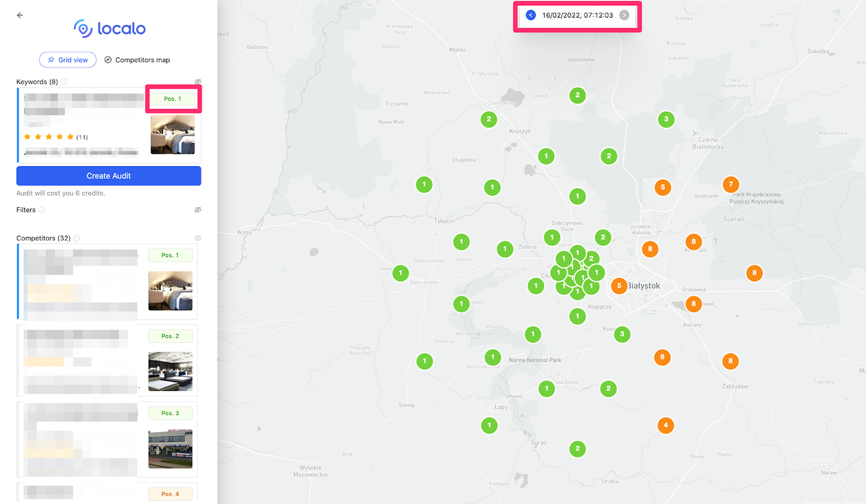Click the info icon next to Keywords
This screenshot has width=866, height=504.
(65, 82)
